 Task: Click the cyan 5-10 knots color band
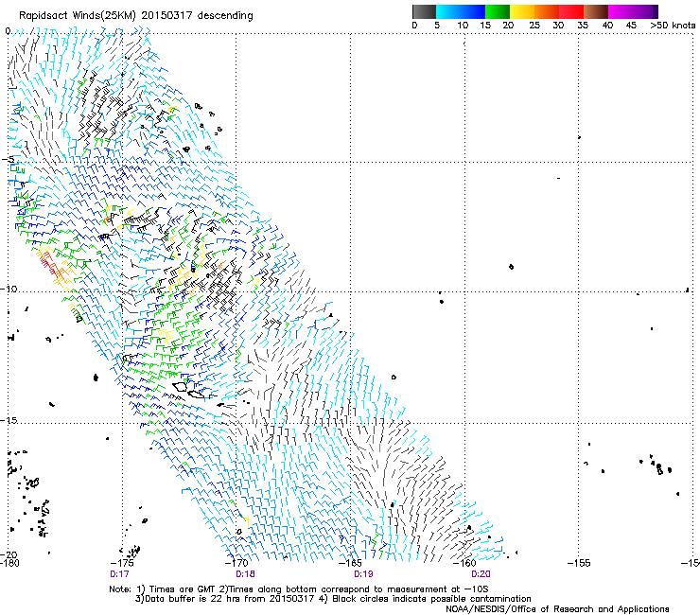click(447, 11)
